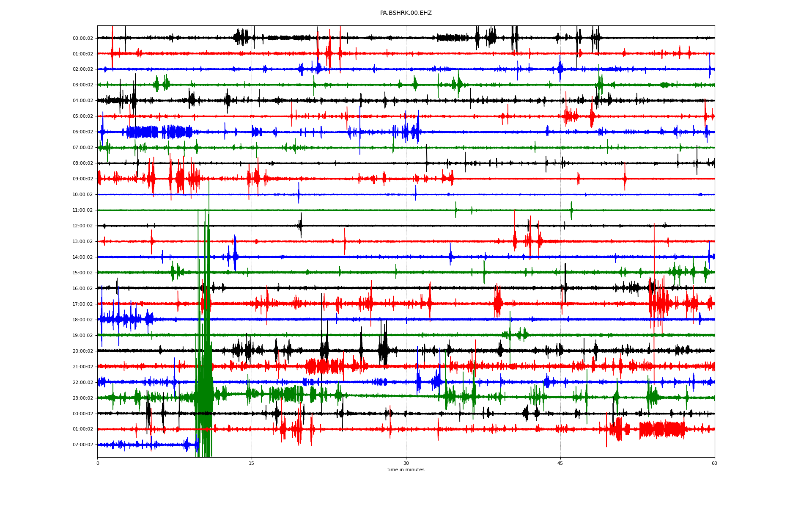Select the 16:00:02 row time label
Viewport: 812px width, 508px height.
[83, 289]
